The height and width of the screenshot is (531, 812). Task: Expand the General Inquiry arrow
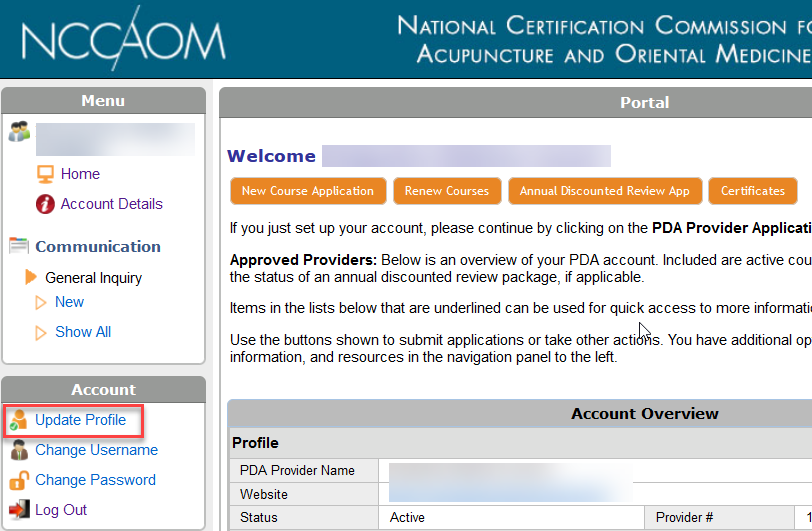coord(31,277)
